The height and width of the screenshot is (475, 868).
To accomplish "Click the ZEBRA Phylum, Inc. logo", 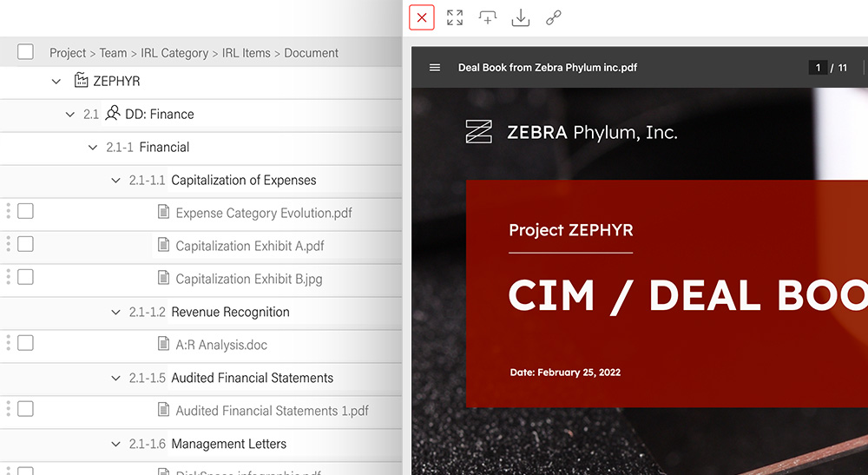I will pyautogui.click(x=479, y=132).
